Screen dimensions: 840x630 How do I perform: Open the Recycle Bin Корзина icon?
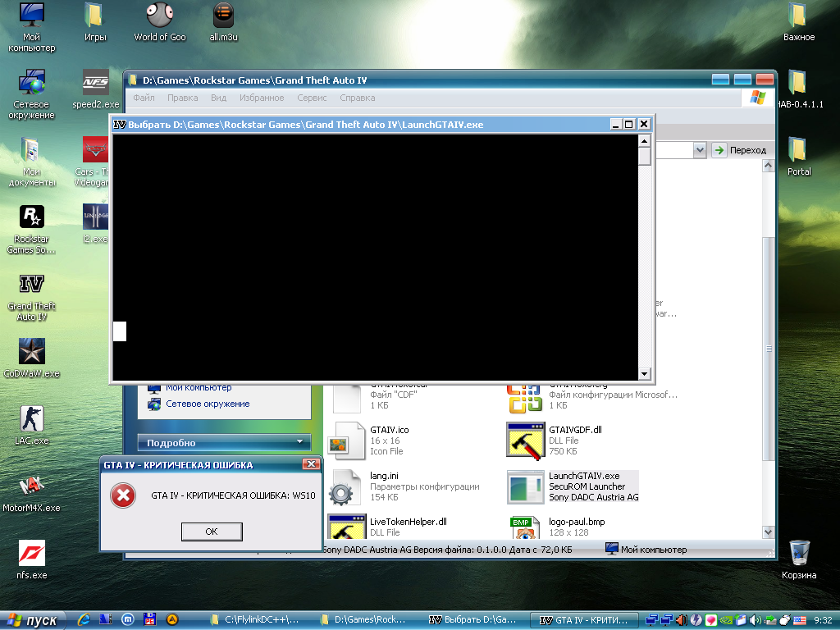tap(798, 552)
